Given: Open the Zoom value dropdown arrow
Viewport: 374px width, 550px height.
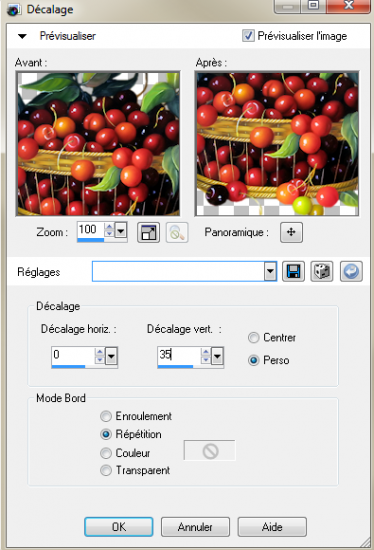Looking at the screenshot, I should point(121,231).
